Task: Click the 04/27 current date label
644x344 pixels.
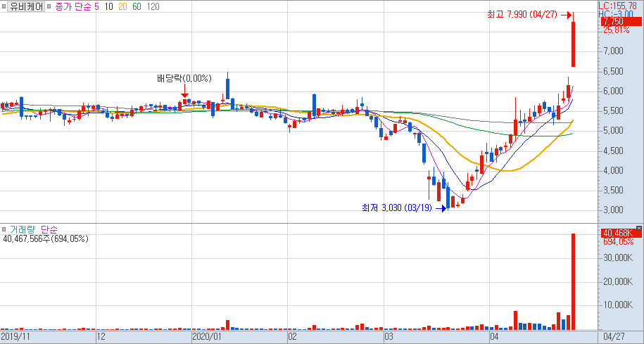Action: click(614, 336)
